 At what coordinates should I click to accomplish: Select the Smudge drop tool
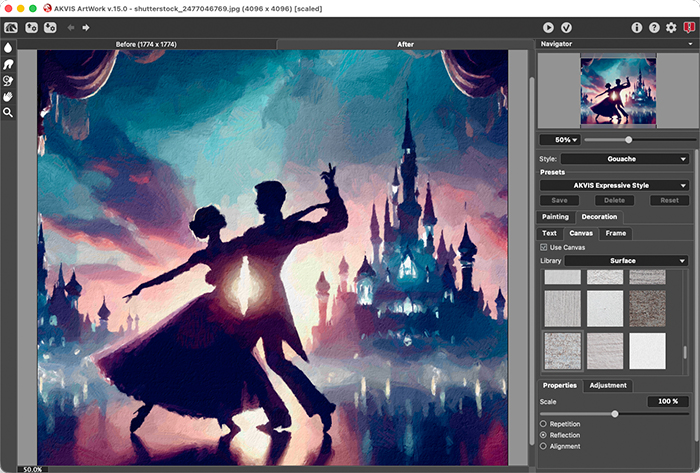point(8,47)
